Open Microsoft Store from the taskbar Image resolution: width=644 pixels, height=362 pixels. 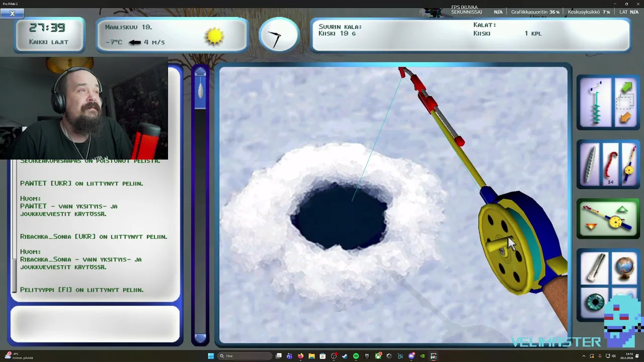pyautogui.click(x=323, y=356)
